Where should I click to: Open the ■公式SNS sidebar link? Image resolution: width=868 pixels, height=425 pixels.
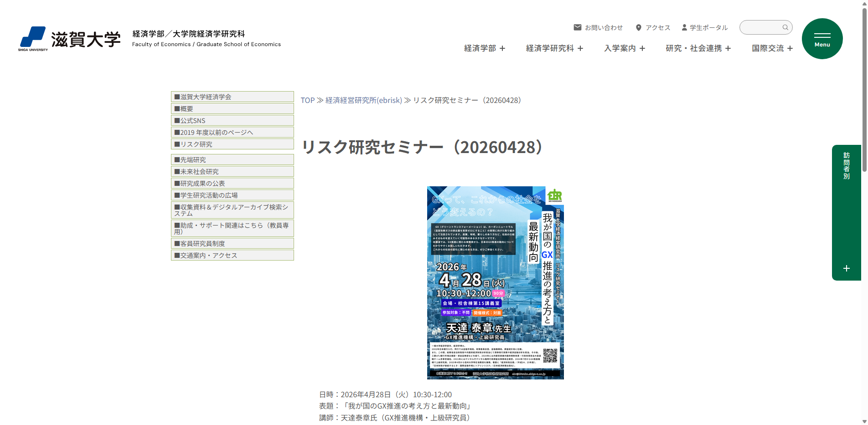[x=190, y=120]
